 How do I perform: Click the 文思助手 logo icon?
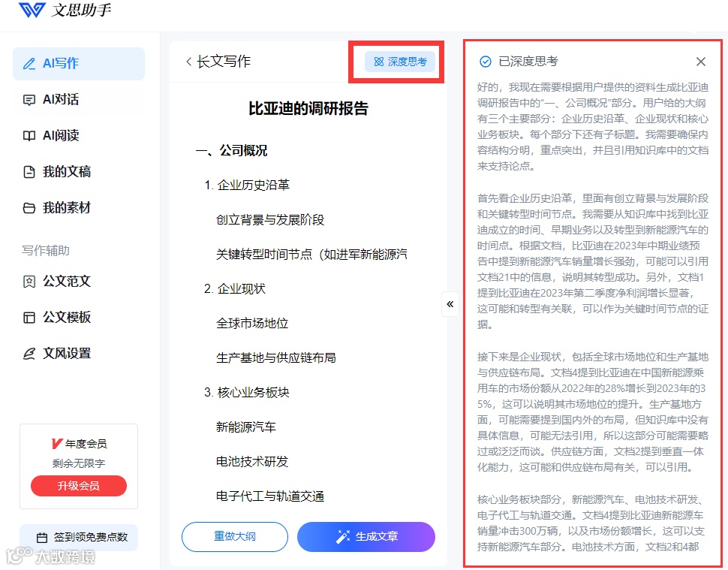pyautogui.click(x=32, y=10)
